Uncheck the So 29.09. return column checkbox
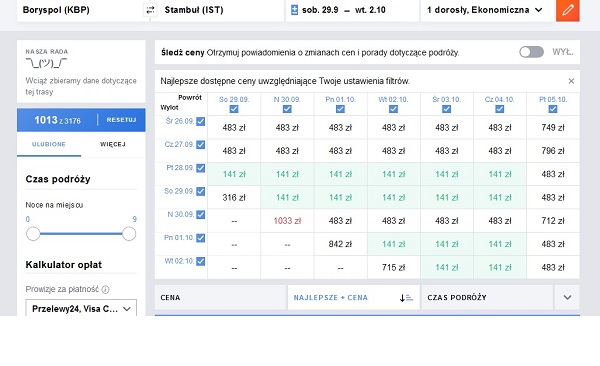Viewport: 600px width, 366px height. tap(234, 109)
